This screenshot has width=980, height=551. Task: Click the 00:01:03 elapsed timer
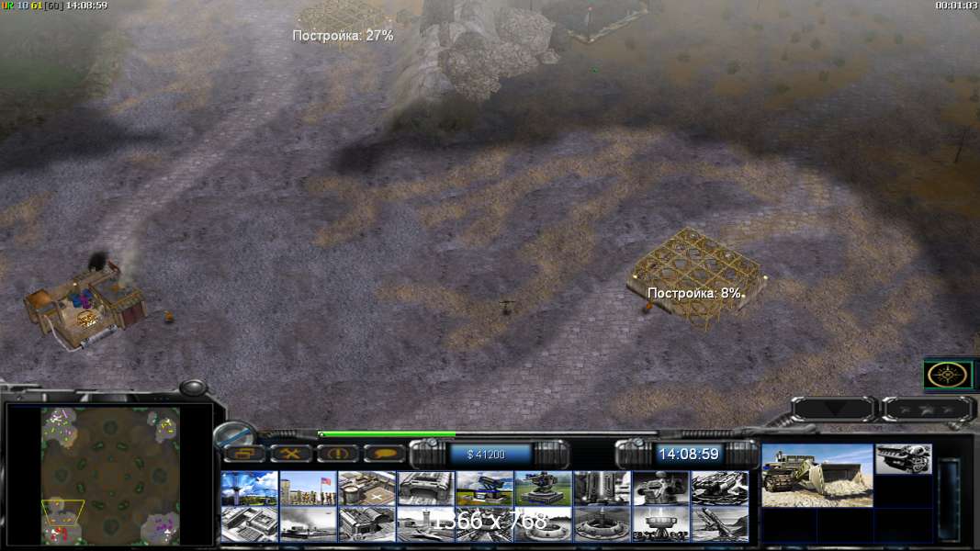click(956, 5)
